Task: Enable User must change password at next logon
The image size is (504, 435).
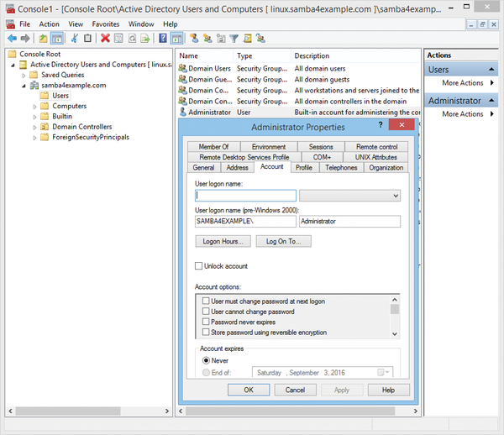Action: tap(206, 301)
